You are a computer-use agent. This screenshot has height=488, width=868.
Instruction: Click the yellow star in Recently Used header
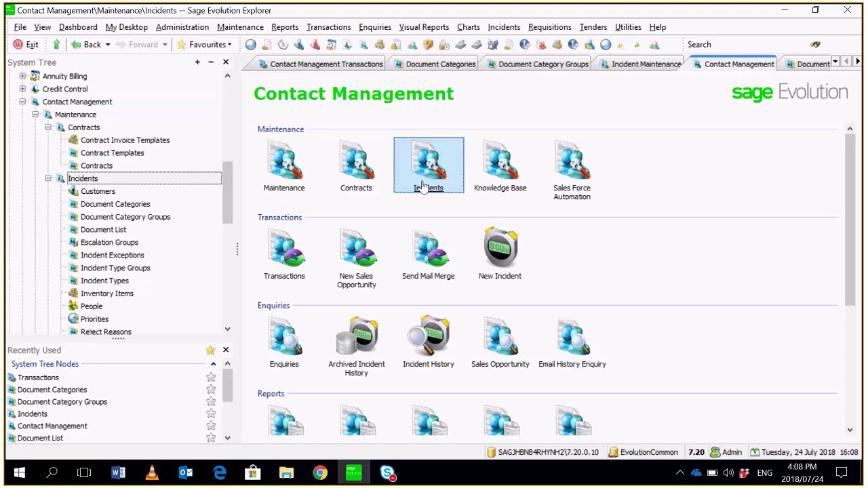click(x=210, y=350)
